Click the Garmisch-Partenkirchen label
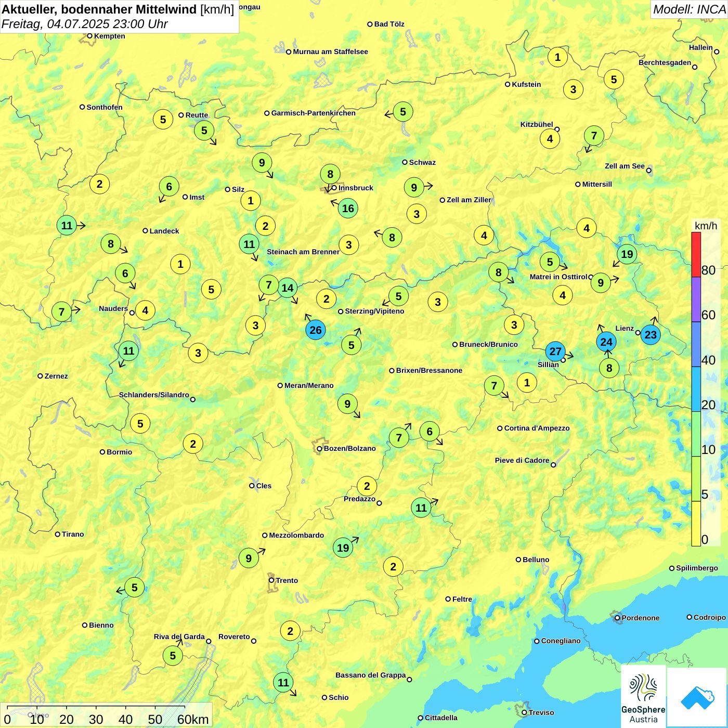Viewport: 728px width, 728px height. point(314,113)
